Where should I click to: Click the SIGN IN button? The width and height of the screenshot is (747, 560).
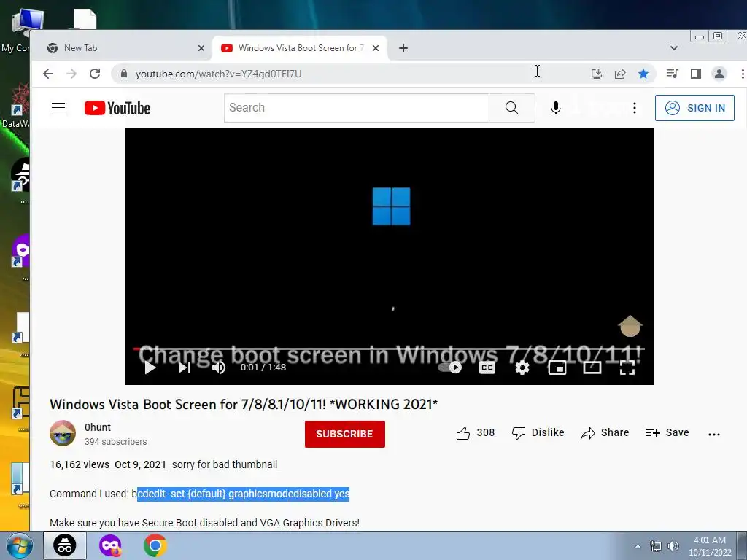point(694,108)
